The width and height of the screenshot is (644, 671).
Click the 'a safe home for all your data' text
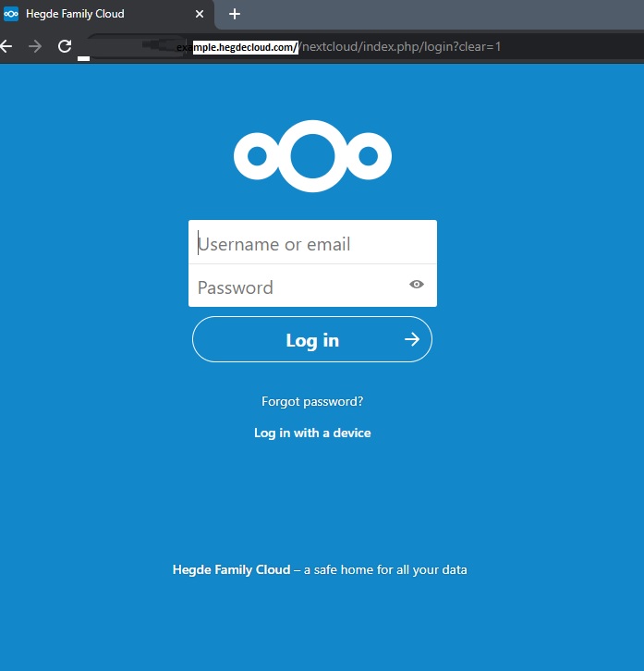pyautogui.click(x=385, y=569)
